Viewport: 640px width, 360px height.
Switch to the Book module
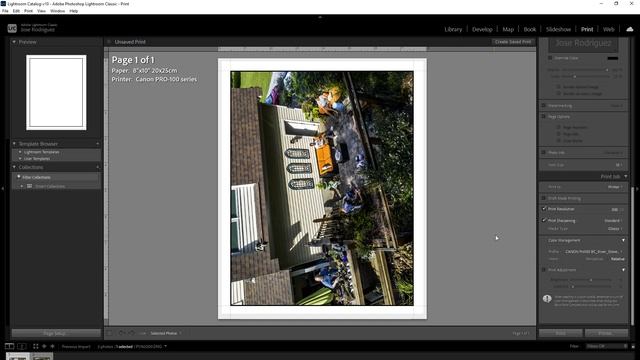tap(530, 29)
